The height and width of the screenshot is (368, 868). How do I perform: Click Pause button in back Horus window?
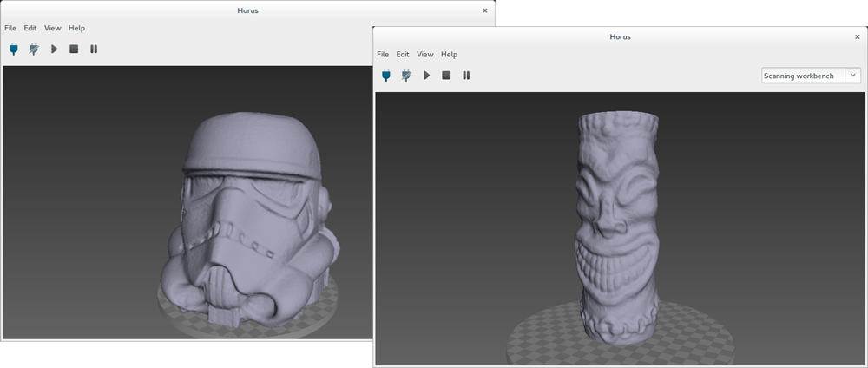coord(94,49)
